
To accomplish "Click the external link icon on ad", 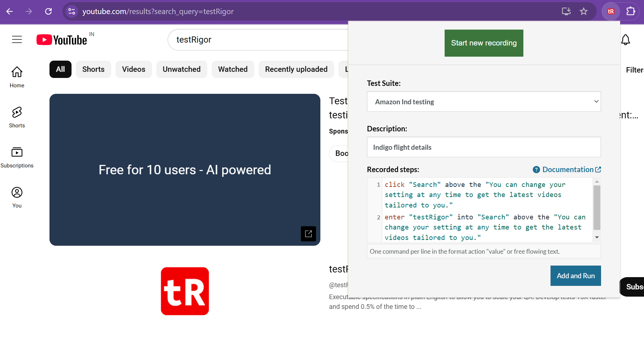I will [308, 234].
